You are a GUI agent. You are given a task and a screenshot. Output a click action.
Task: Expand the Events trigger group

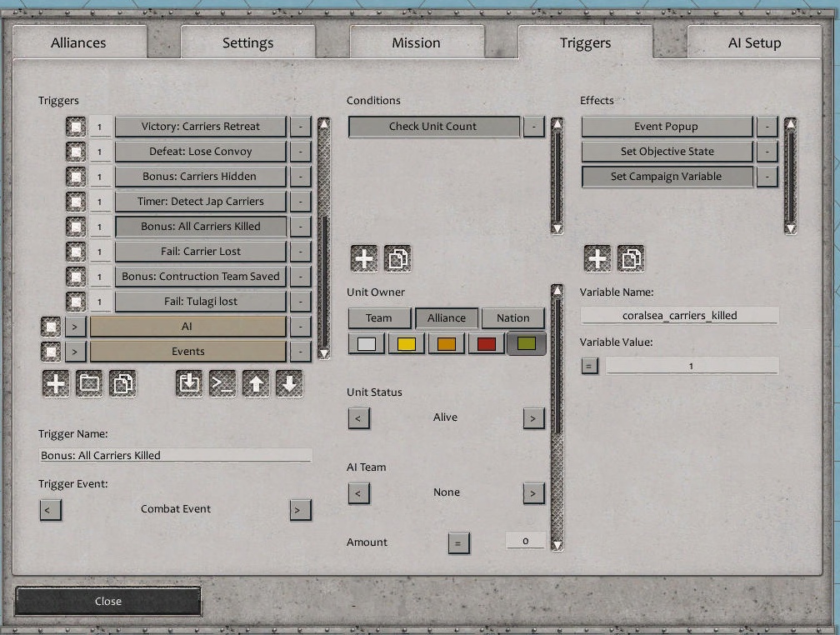coord(75,351)
